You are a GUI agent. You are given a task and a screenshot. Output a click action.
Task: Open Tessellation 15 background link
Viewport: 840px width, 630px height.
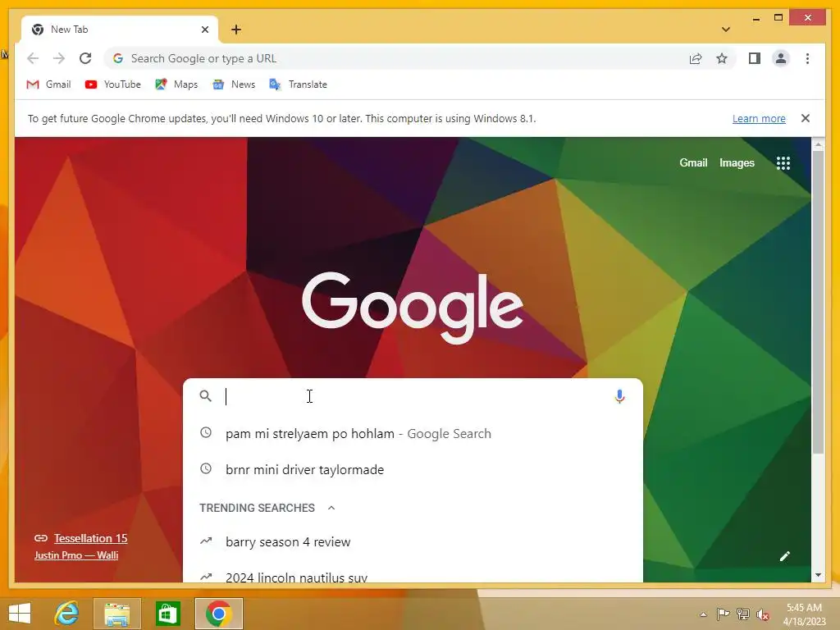pyautogui.click(x=90, y=538)
